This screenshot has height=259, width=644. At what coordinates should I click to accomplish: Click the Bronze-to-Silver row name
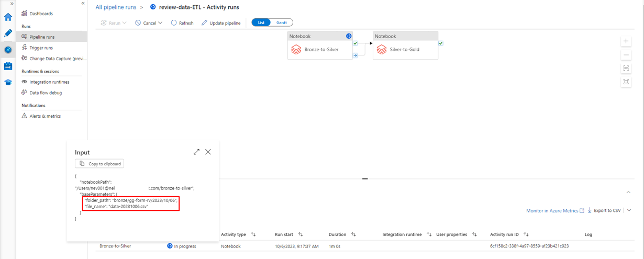pyautogui.click(x=115, y=246)
